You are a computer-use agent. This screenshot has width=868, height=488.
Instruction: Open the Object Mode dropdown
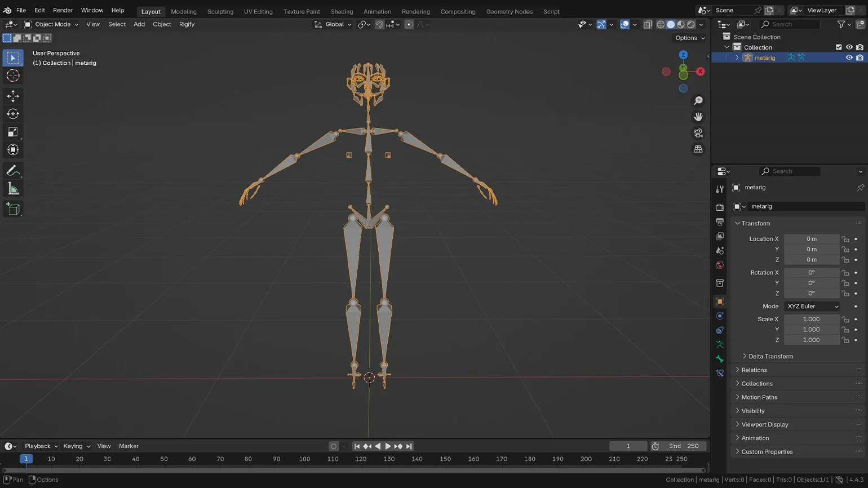pyautogui.click(x=51, y=24)
